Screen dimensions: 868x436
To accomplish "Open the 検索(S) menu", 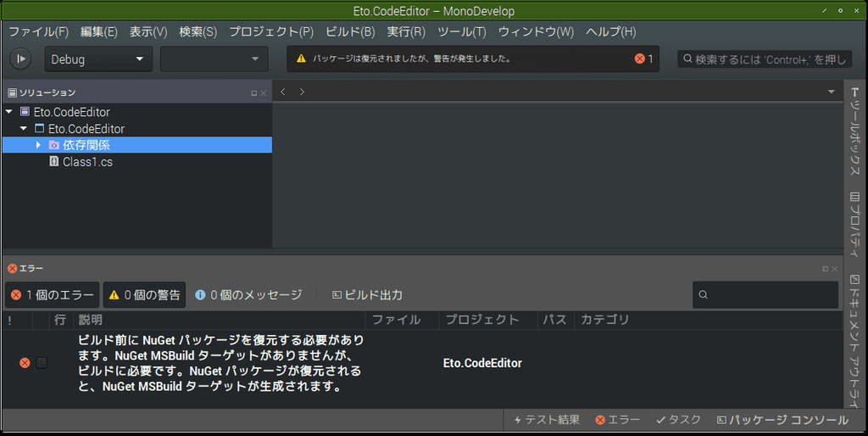I will [x=198, y=31].
